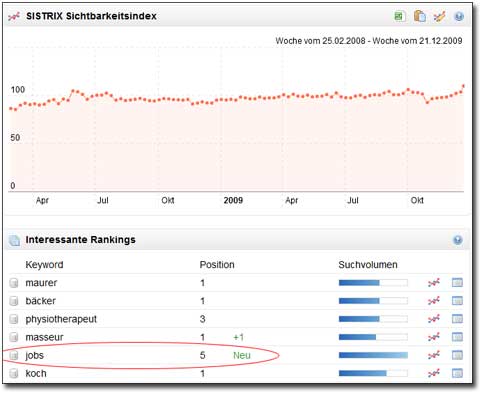Click the green export table icon in header
The width and height of the screenshot is (480, 397).
coord(399,16)
